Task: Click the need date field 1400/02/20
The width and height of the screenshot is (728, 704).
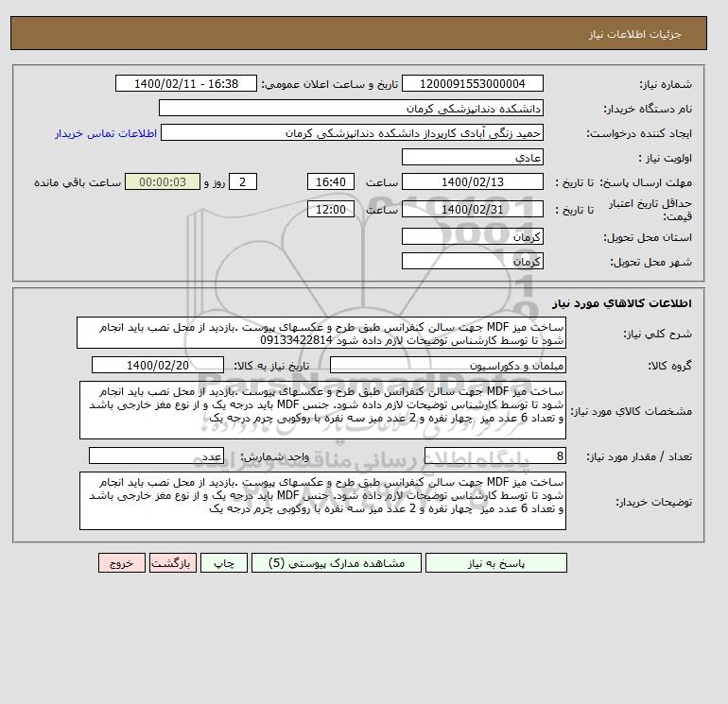Action: pyautogui.click(x=158, y=365)
